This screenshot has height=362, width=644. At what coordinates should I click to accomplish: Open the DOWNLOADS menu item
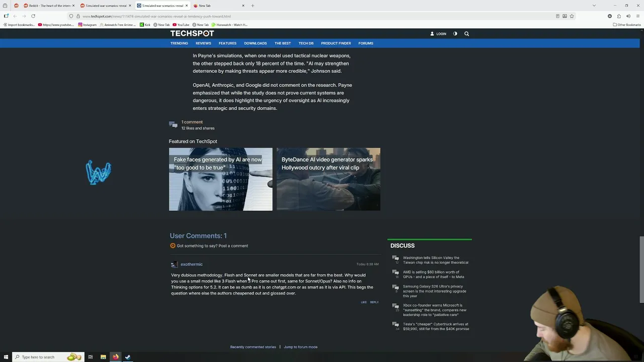(256, 43)
